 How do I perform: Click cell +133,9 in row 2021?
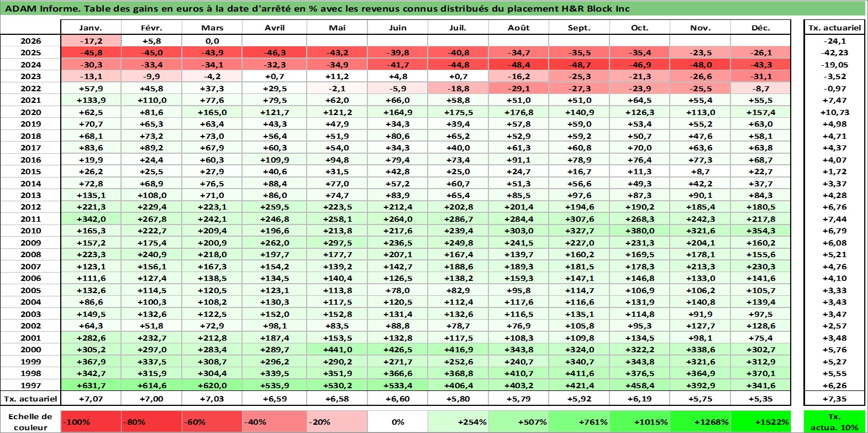(x=91, y=100)
